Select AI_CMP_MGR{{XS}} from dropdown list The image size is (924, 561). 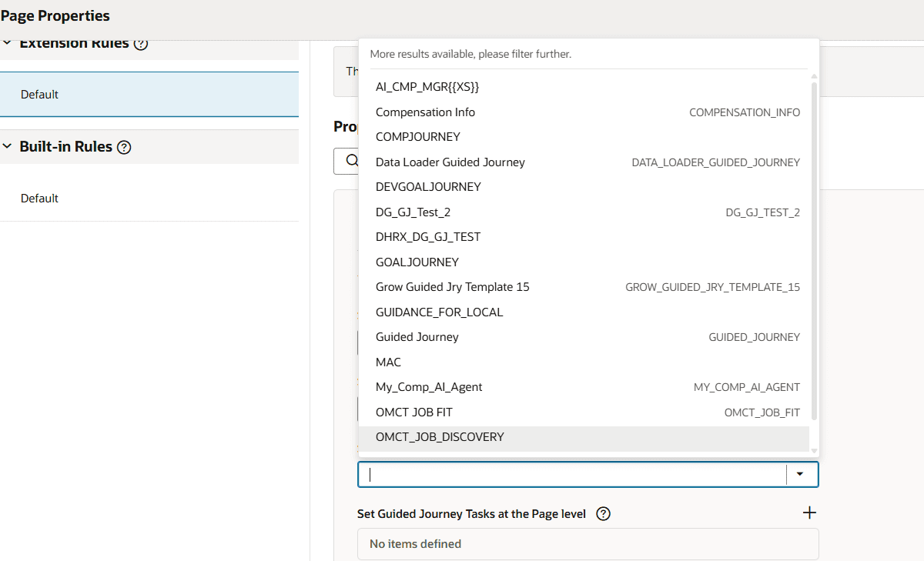coord(427,87)
